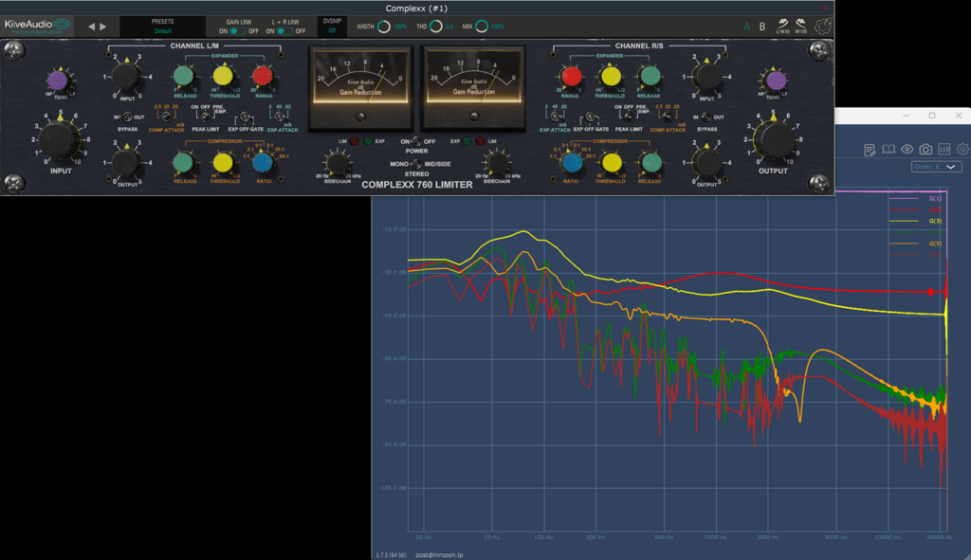Click Channel L/M small Input knob

[127, 77]
